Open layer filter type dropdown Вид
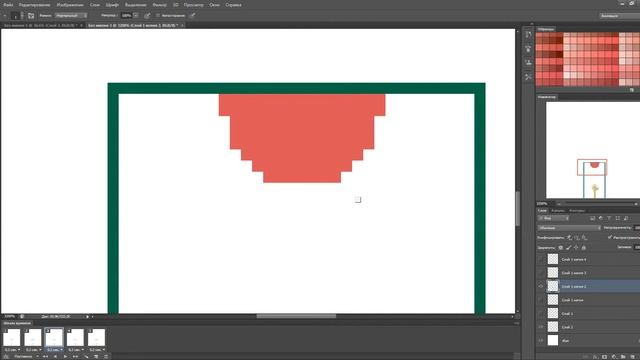Image resolution: width=640 pixels, height=360 pixels. pyautogui.click(x=553, y=218)
